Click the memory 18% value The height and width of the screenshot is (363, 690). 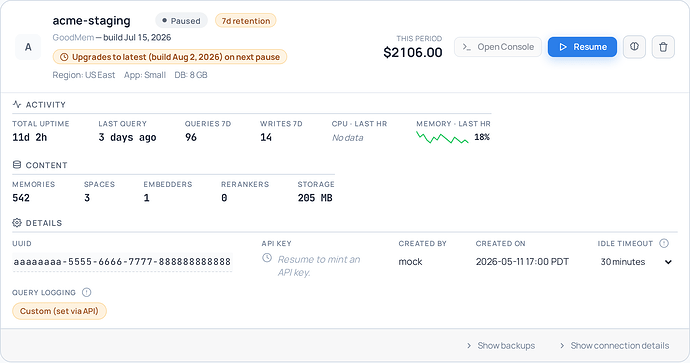tap(482, 137)
